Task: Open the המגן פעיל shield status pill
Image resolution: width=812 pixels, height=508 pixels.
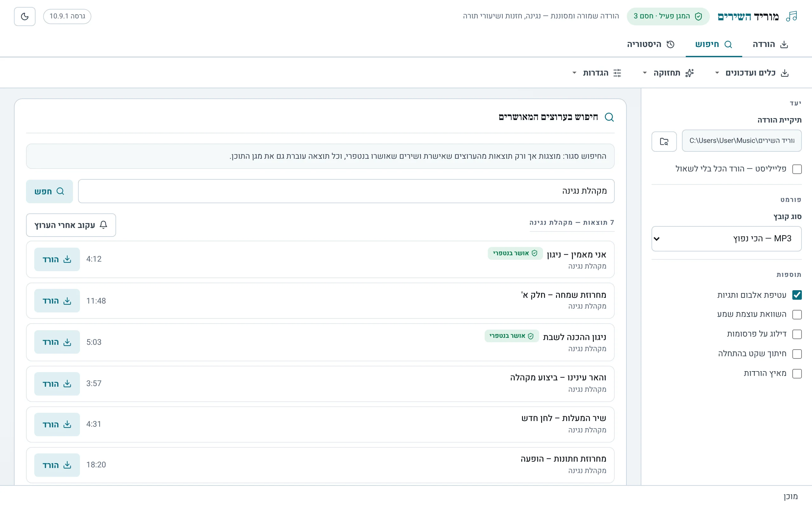Action: (x=668, y=16)
